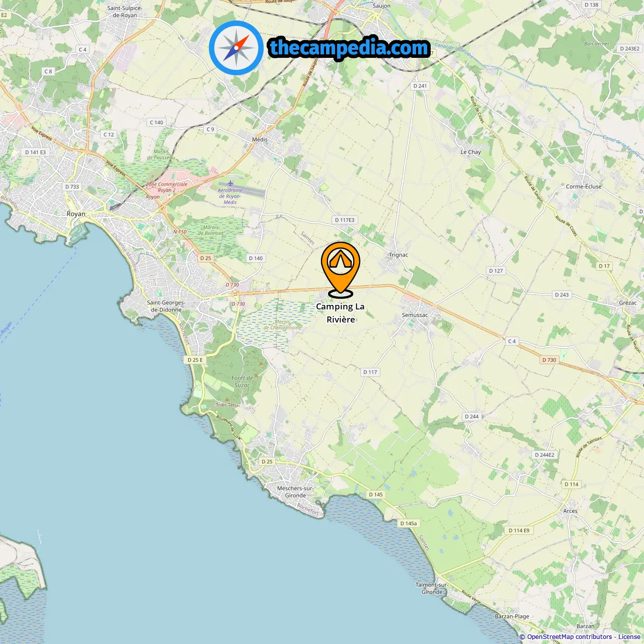Click the Médis town label
This screenshot has height=644, width=644.
pos(260,139)
